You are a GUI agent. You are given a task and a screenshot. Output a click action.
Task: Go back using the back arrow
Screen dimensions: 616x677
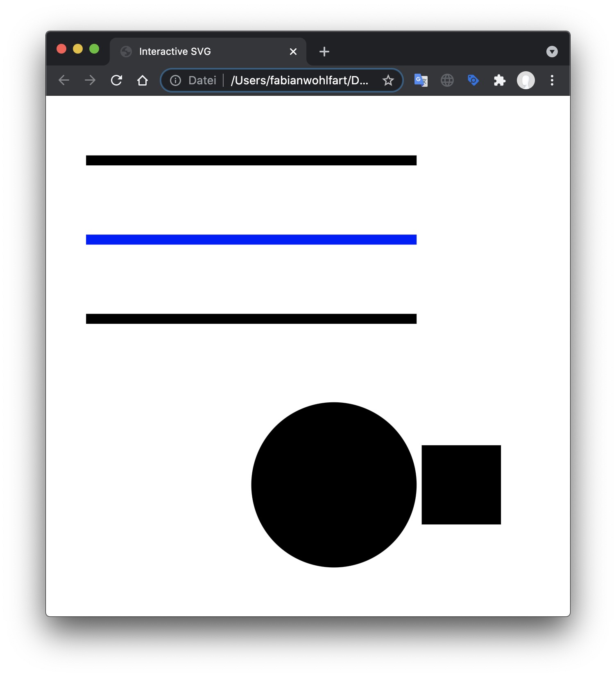pyautogui.click(x=64, y=80)
